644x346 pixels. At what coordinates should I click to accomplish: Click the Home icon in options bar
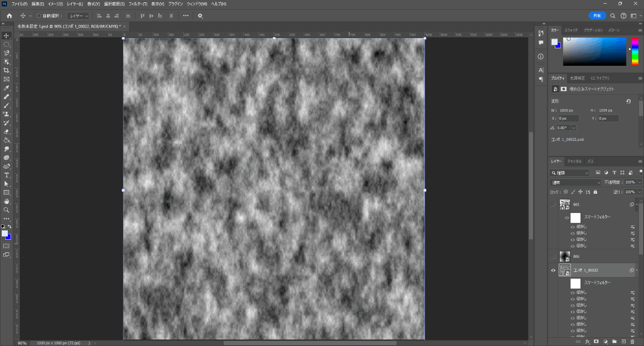(9, 16)
